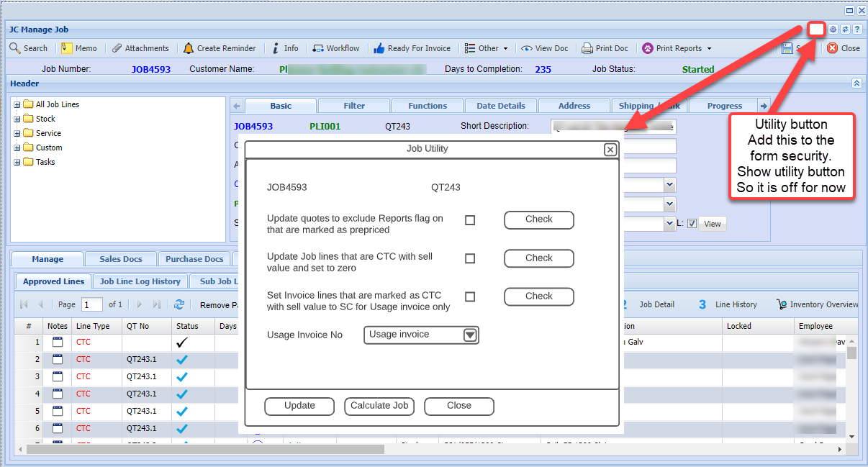Check the Set Invoice lines CTC checkbox
Screen dimensions: 868x467
tap(470, 296)
